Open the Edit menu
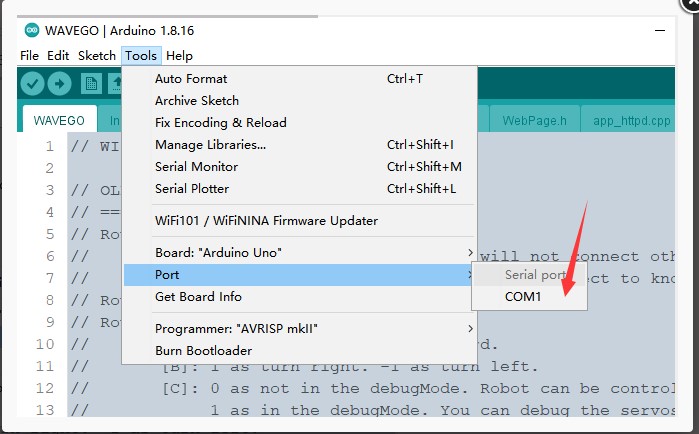 [x=58, y=56]
